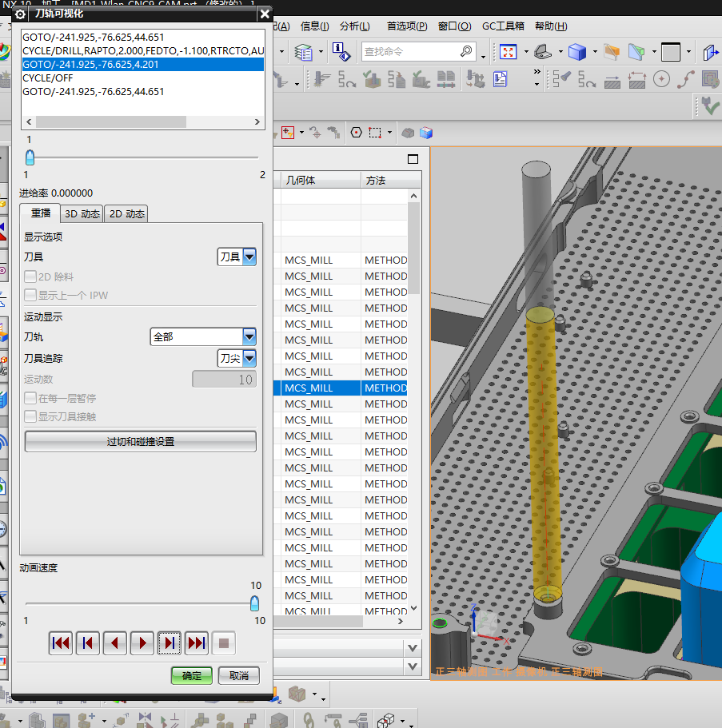Viewport: 722px width, 728px height.
Task: Click the green 确定 button
Action: pos(192,675)
